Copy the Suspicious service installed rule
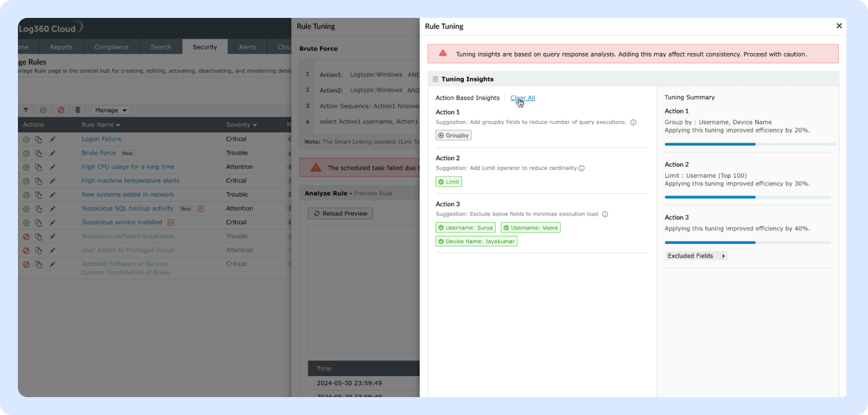The height and width of the screenshot is (415, 868). pos(38,222)
